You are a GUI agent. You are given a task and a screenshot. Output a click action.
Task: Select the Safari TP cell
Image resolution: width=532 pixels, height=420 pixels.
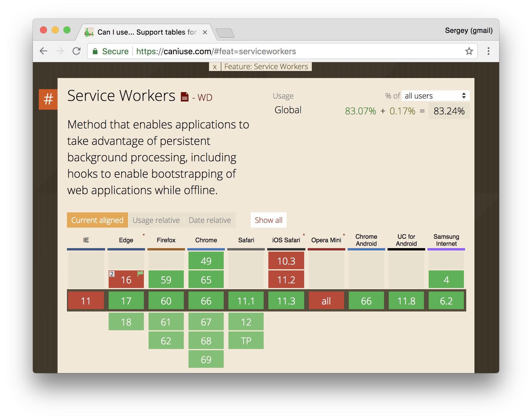246,341
